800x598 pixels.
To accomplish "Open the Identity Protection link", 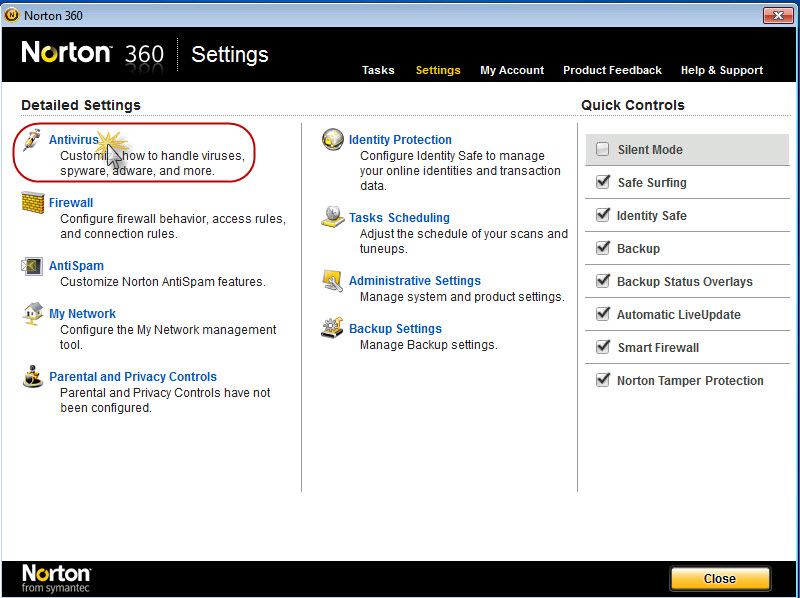I will pos(400,139).
